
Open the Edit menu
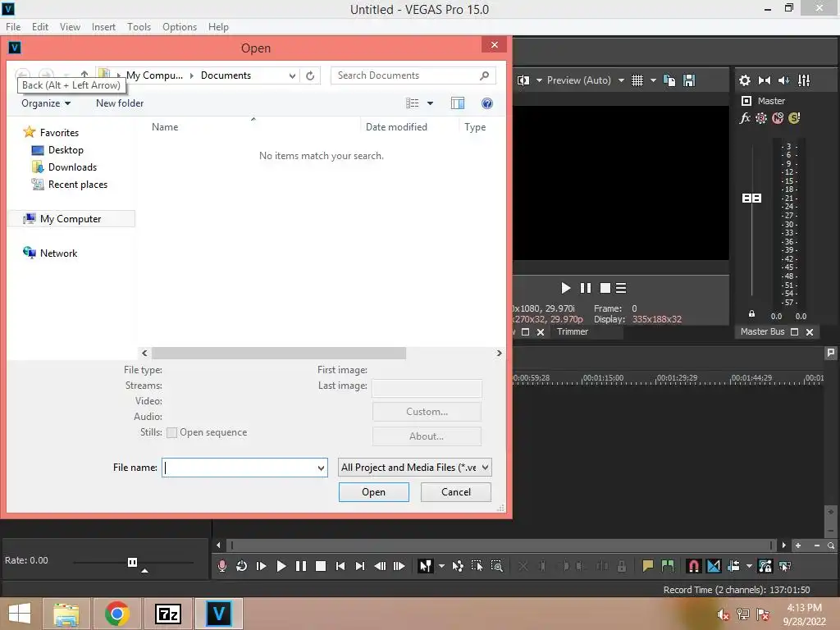tap(40, 27)
